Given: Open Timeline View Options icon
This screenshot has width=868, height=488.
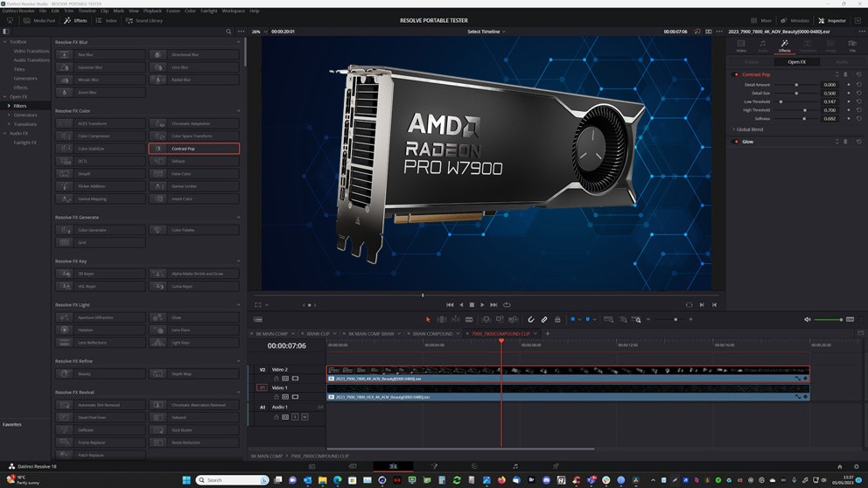Looking at the screenshot, I should pyautogui.click(x=258, y=319).
